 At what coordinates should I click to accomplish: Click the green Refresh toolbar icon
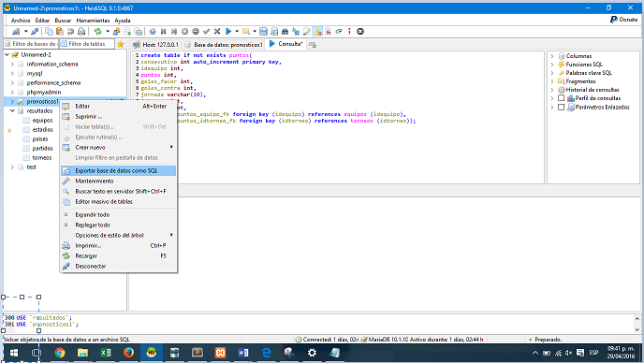pos(97,32)
